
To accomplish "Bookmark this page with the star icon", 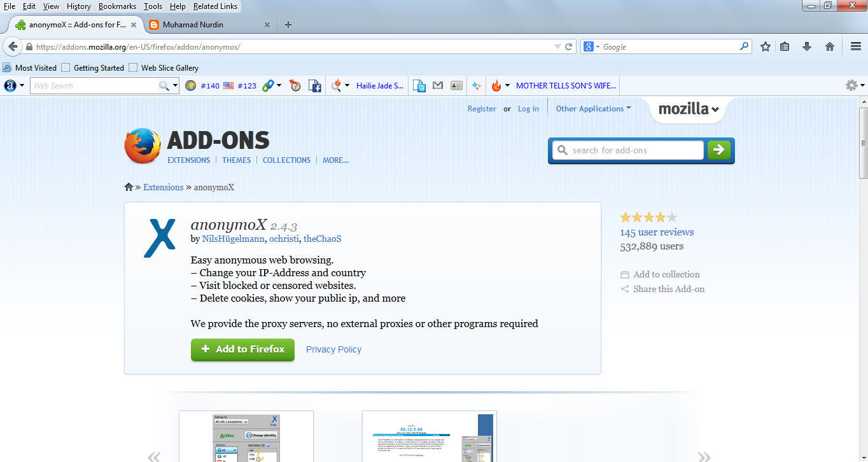I will (766, 46).
